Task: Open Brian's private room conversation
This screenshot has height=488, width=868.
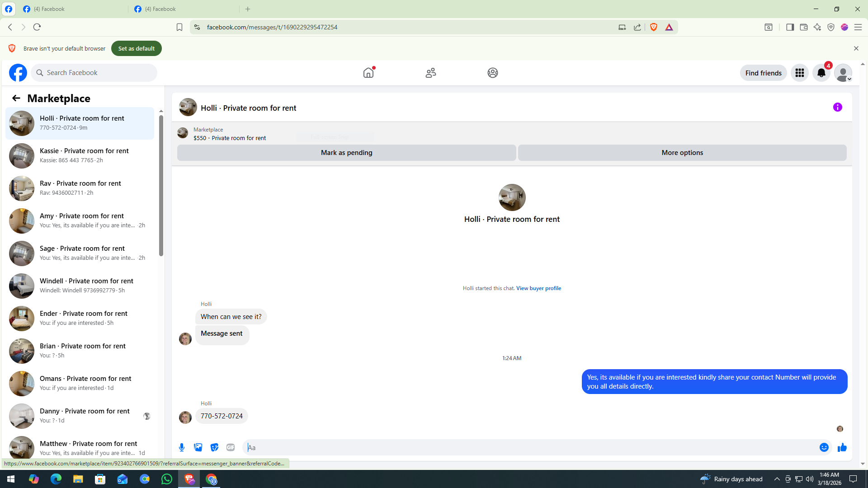Action: (80, 351)
